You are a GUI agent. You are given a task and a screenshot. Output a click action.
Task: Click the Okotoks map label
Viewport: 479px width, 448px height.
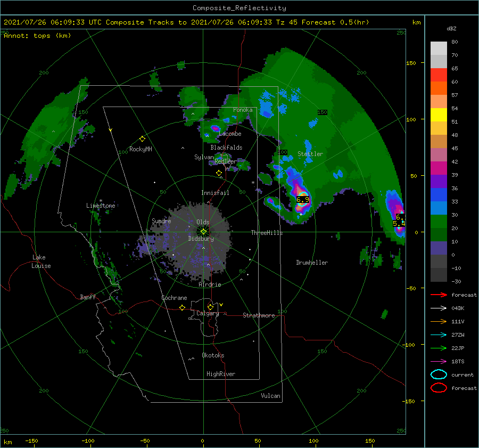(x=213, y=355)
